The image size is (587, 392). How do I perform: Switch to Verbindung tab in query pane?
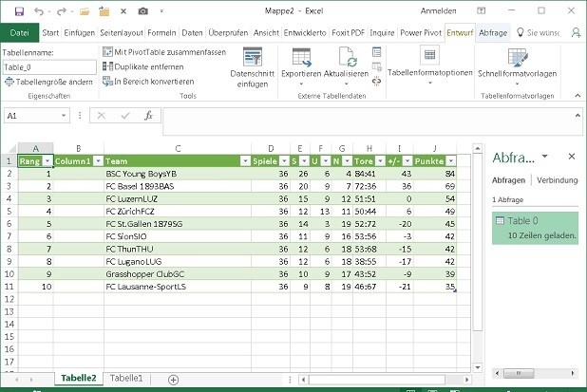(558, 180)
